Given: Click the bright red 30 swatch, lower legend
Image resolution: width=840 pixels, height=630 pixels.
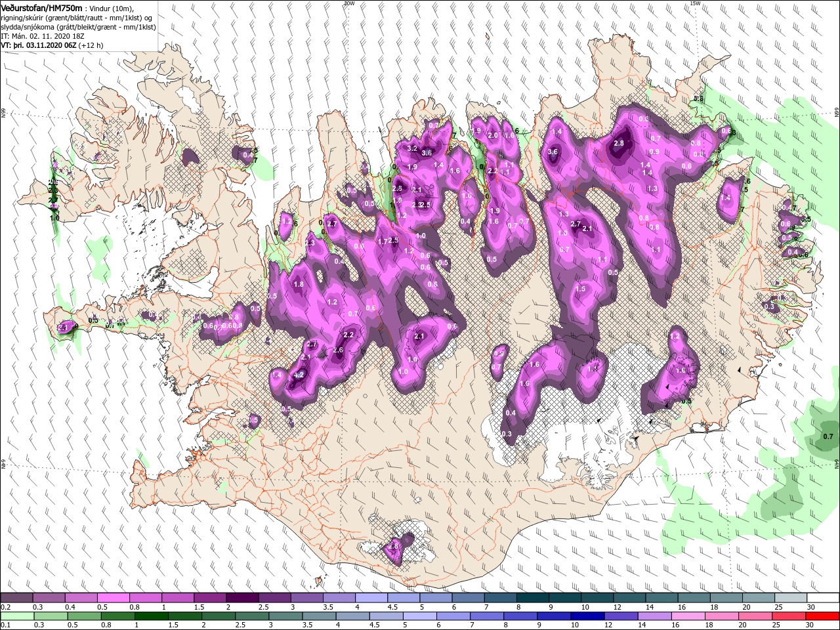Looking at the screenshot, I should point(822,616).
